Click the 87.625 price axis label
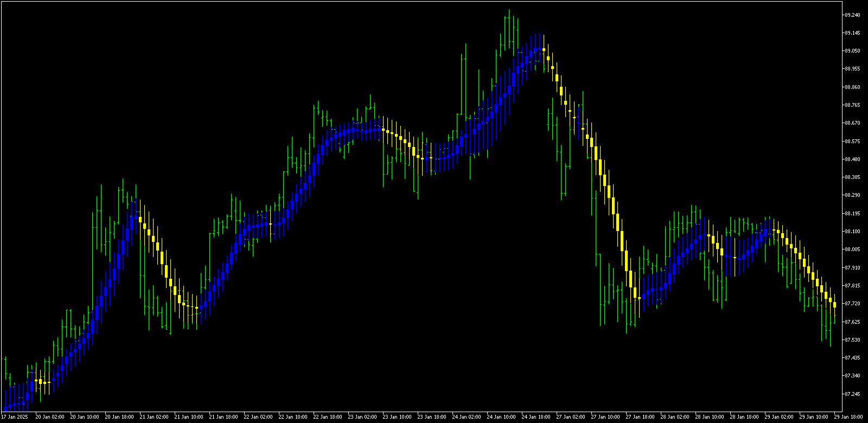The height and width of the screenshot is (423, 868). (852, 322)
